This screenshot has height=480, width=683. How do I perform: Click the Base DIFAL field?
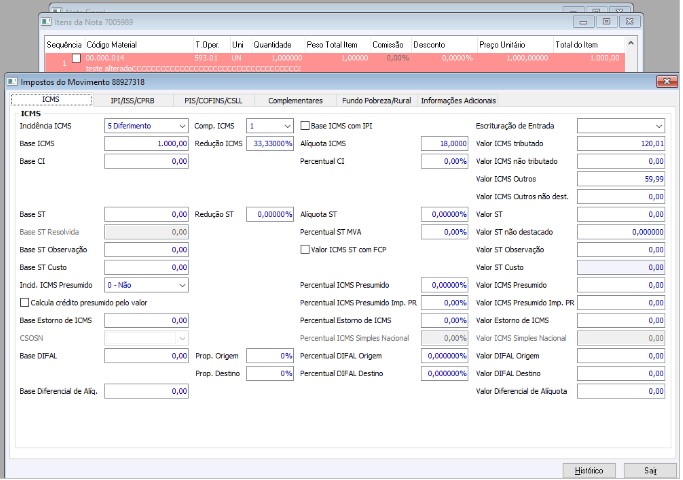(146, 356)
